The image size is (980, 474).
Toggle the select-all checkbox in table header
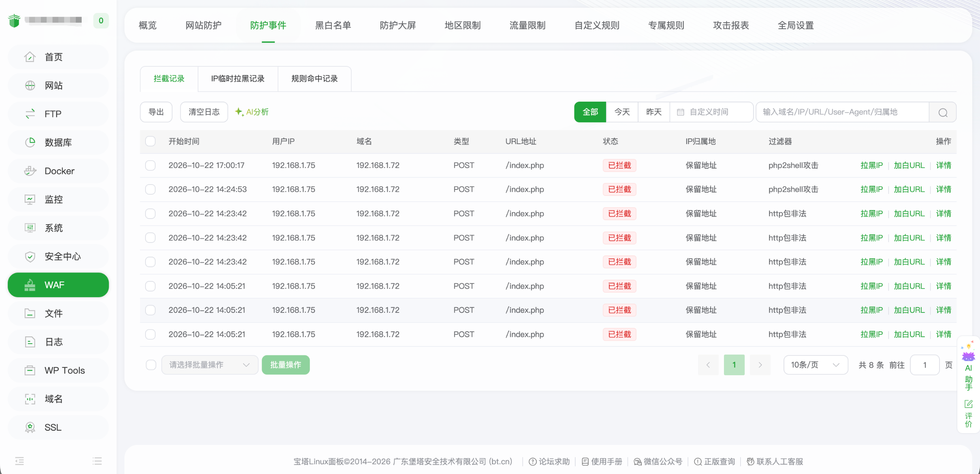point(150,141)
